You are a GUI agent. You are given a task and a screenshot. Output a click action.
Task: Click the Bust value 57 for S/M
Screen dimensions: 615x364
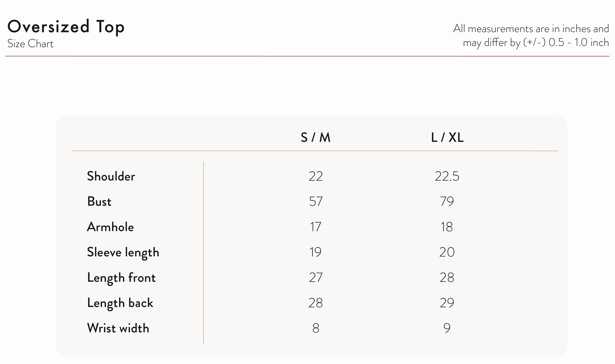[316, 202]
